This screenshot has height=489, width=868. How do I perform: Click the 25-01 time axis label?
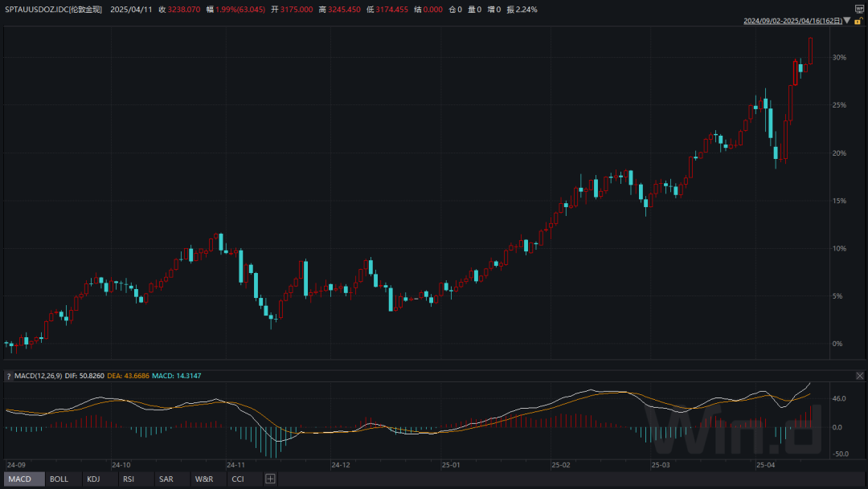click(x=451, y=465)
